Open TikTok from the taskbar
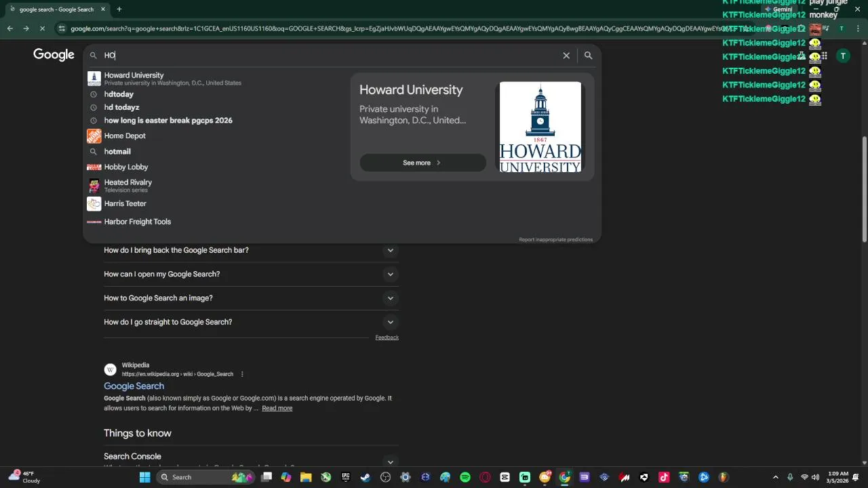This screenshot has width=868, height=488. 664,477
